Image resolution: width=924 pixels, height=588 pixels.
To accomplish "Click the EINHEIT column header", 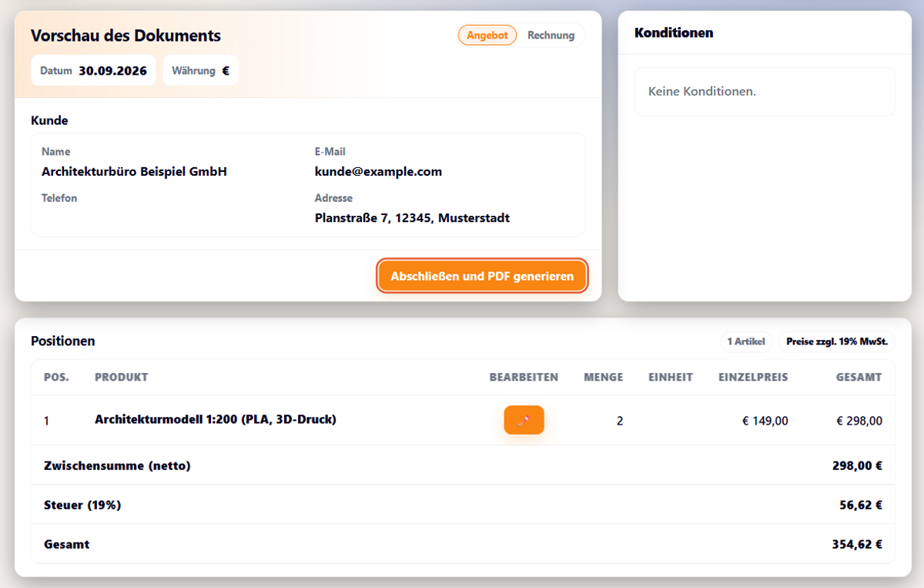I will (671, 377).
